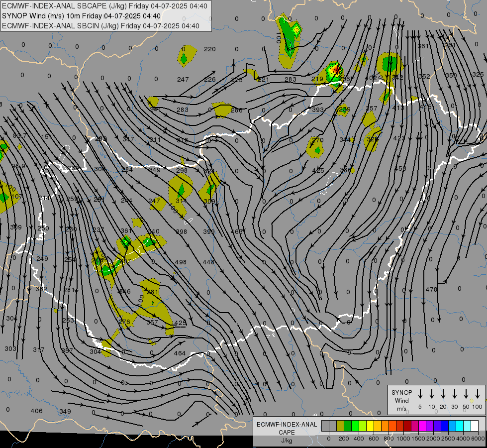
Task: Pick the white CAPE legend swatch
Action: click(x=474, y=426)
